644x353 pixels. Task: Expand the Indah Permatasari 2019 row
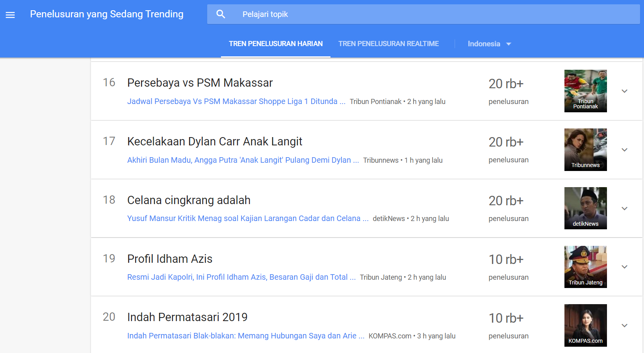pyautogui.click(x=624, y=325)
